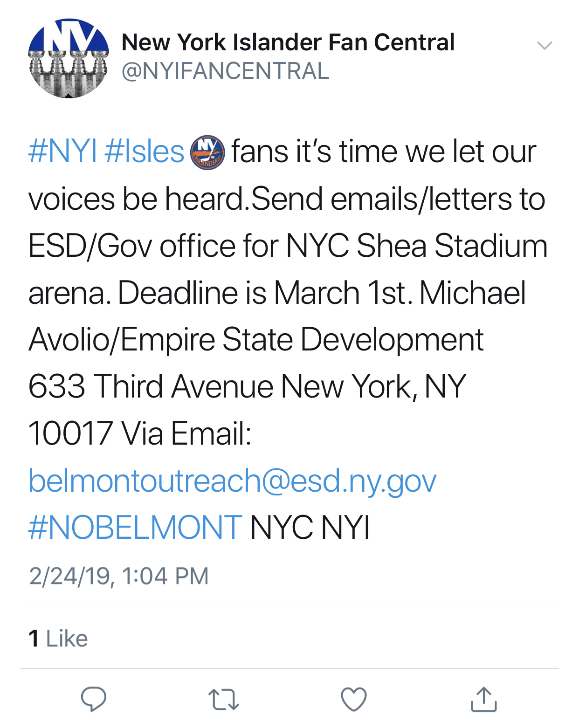This screenshot has width=579, height=728.
Task: Like the tweet with the heart icon
Action: (x=354, y=699)
